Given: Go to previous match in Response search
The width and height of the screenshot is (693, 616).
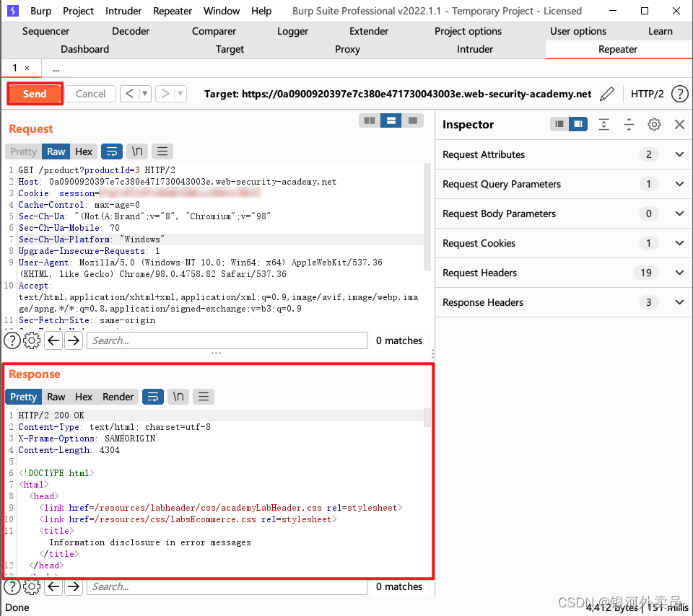Looking at the screenshot, I should point(53,586).
